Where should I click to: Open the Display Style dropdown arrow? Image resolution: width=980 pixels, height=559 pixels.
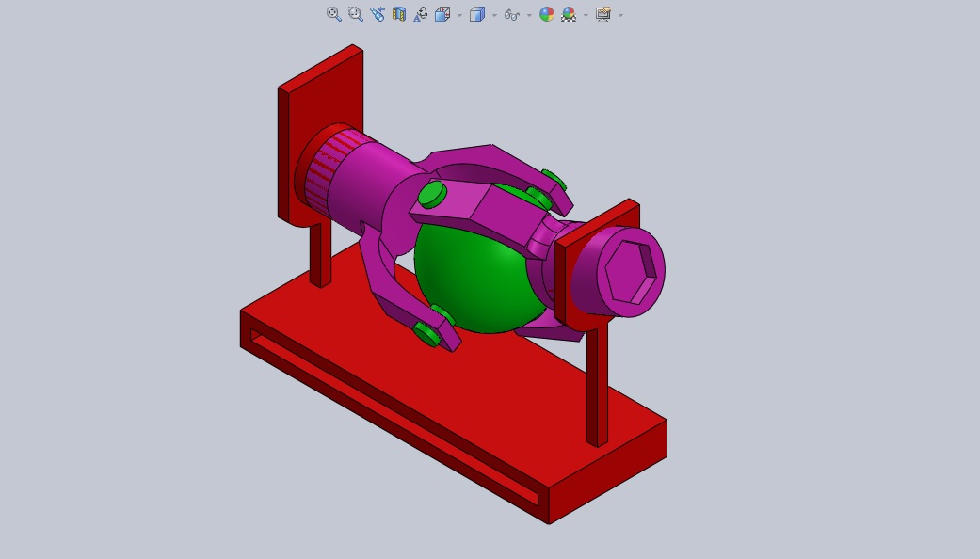point(494,15)
